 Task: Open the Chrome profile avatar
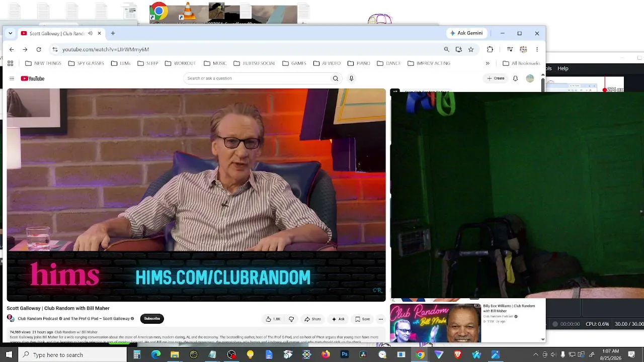(523, 49)
